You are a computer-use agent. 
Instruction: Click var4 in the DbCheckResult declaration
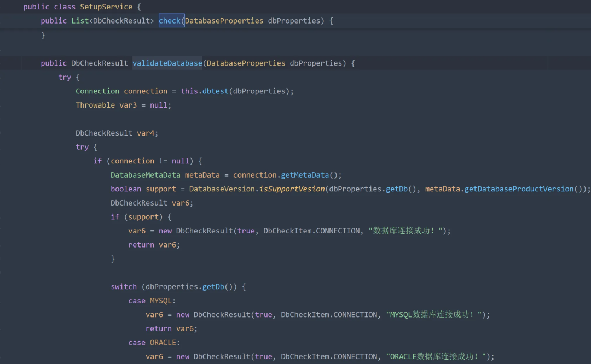pyautogui.click(x=146, y=133)
